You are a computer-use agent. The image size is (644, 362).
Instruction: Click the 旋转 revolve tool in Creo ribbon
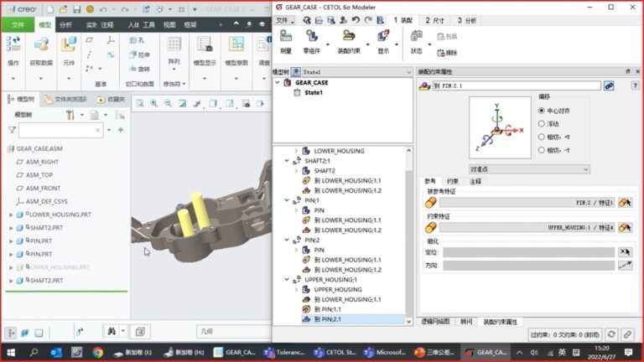pyautogui.click(x=140, y=69)
